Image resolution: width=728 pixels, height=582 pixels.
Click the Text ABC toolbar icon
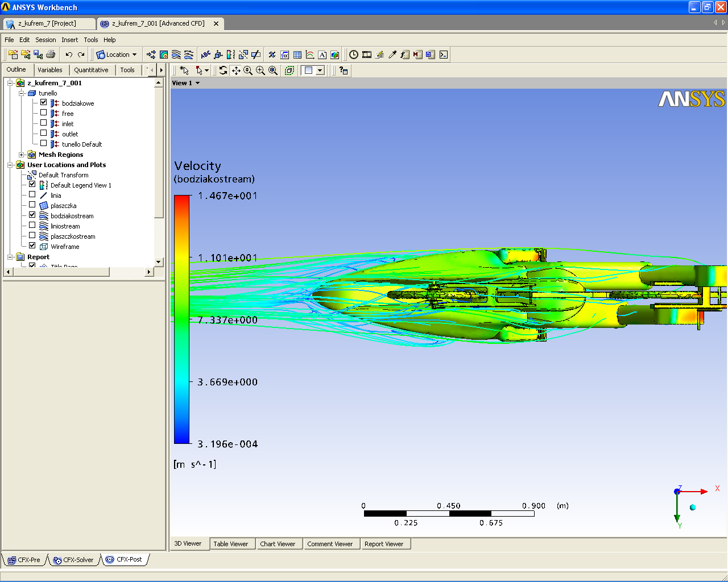(205, 55)
